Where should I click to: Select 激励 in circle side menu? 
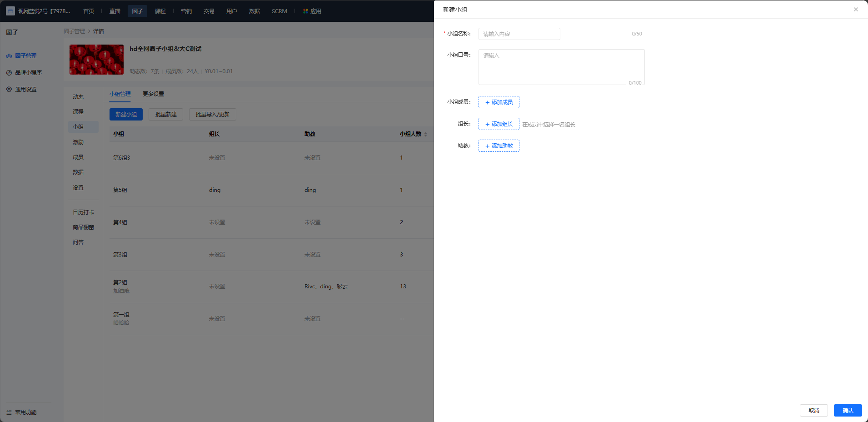click(x=83, y=142)
